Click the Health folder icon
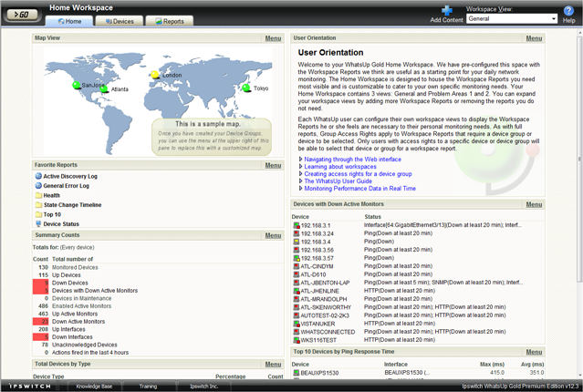This screenshot has height=392, width=583. pyautogui.click(x=37, y=195)
